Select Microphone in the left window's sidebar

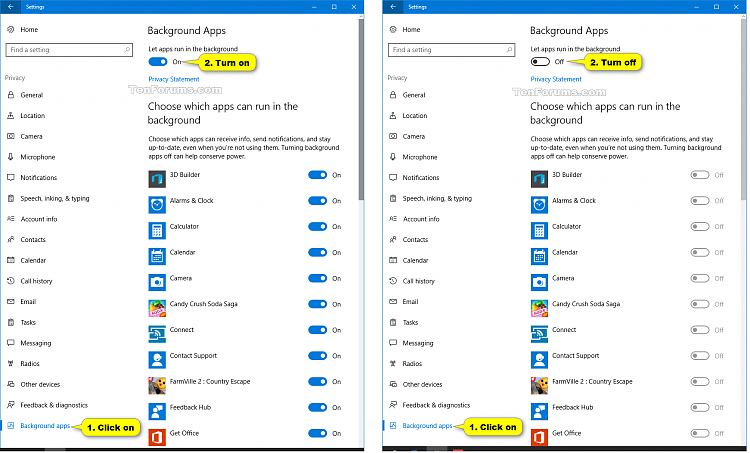tap(37, 157)
